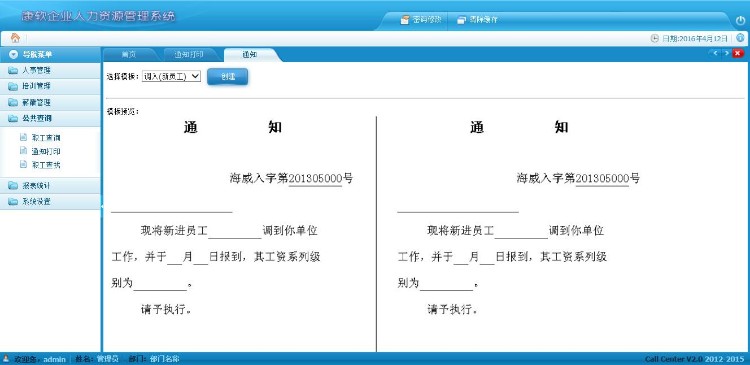Click the folder icon beside 人事管理

(13, 70)
